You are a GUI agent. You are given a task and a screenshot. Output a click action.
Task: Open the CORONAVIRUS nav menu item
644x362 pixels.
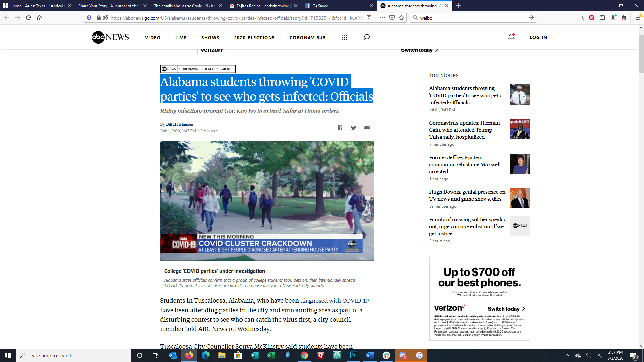[x=308, y=38]
